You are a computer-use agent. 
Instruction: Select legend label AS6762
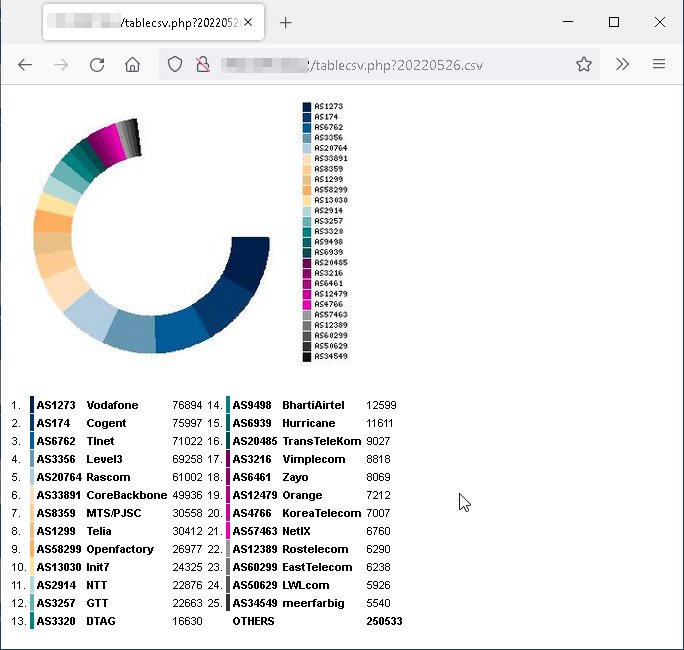(x=328, y=127)
